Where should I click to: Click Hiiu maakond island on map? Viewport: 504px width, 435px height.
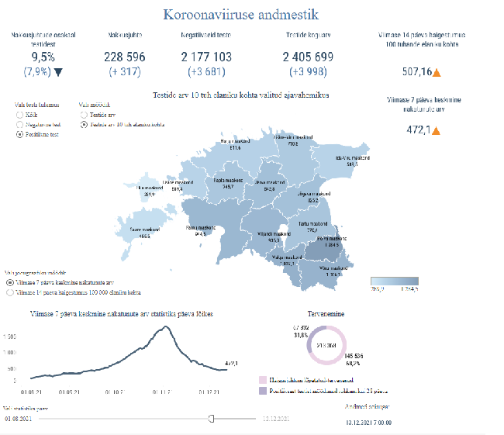click(x=150, y=188)
